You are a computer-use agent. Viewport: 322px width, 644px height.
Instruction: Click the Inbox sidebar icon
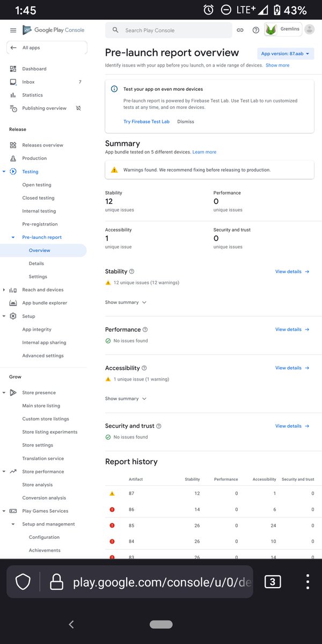click(13, 82)
